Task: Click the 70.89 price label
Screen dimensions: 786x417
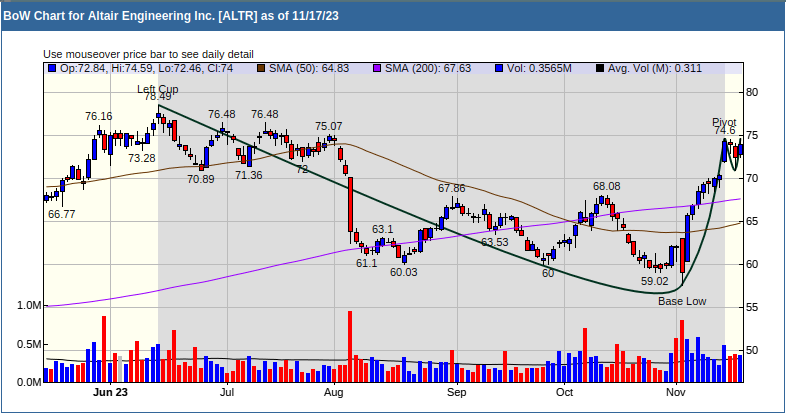Action: click(x=201, y=179)
